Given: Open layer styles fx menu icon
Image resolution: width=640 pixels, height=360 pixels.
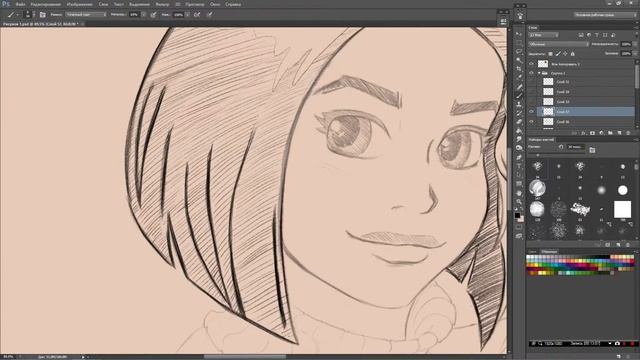Looking at the screenshot, I should tap(583, 133).
